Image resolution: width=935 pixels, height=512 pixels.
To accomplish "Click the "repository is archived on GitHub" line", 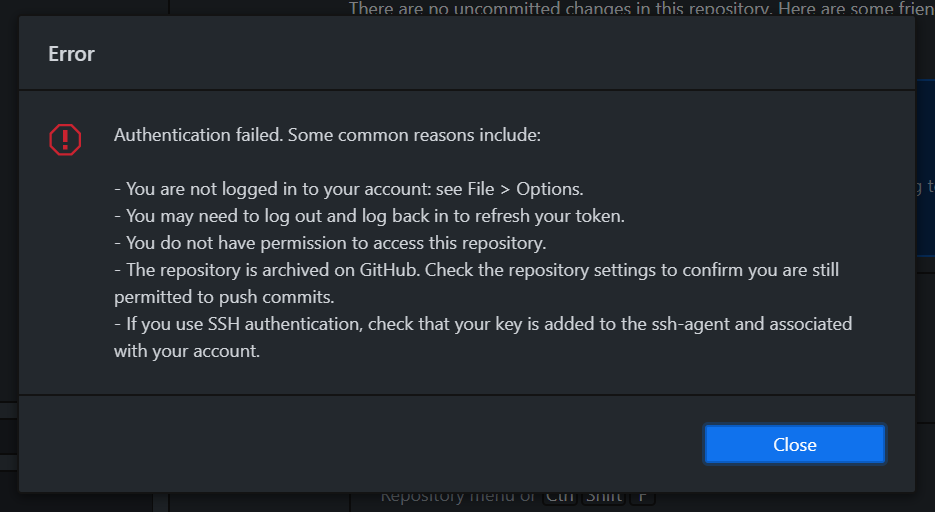I will [x=476, y=270].
